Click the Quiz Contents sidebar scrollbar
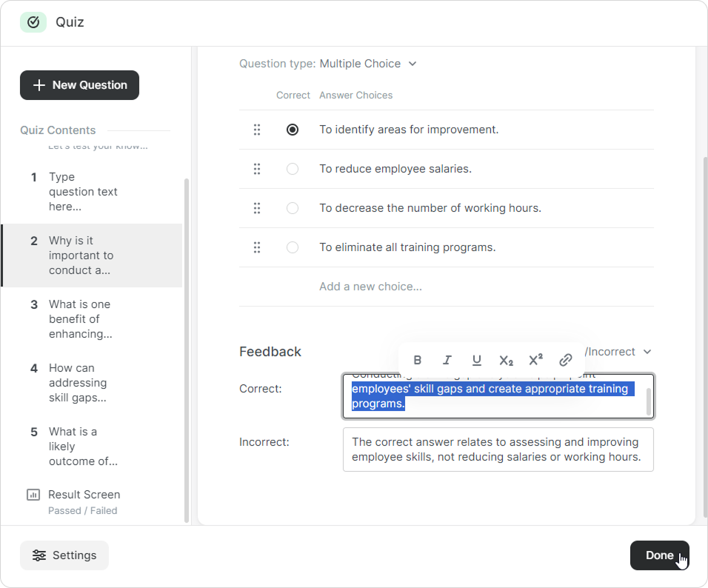Image resolution: width=708 pixels, height=588 pixels. pos(186,348)
